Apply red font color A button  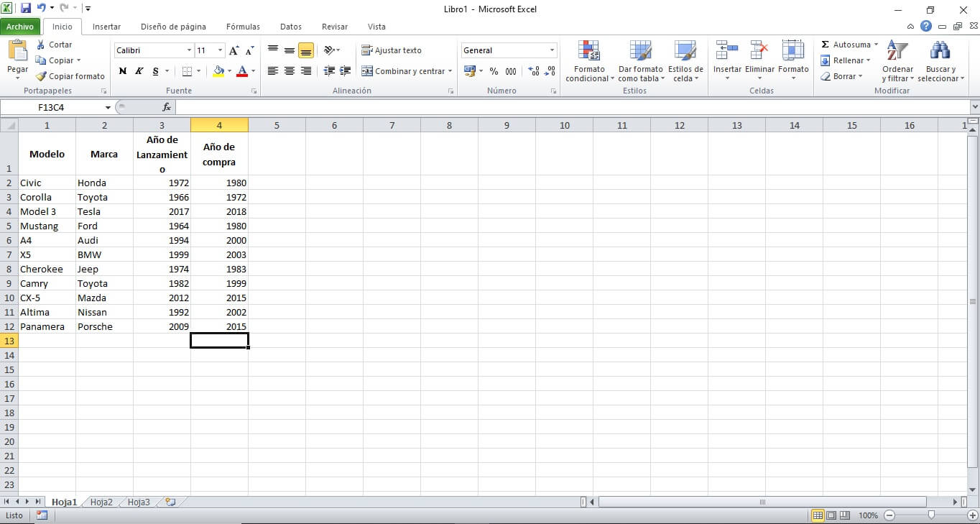[x=242, y=71]
